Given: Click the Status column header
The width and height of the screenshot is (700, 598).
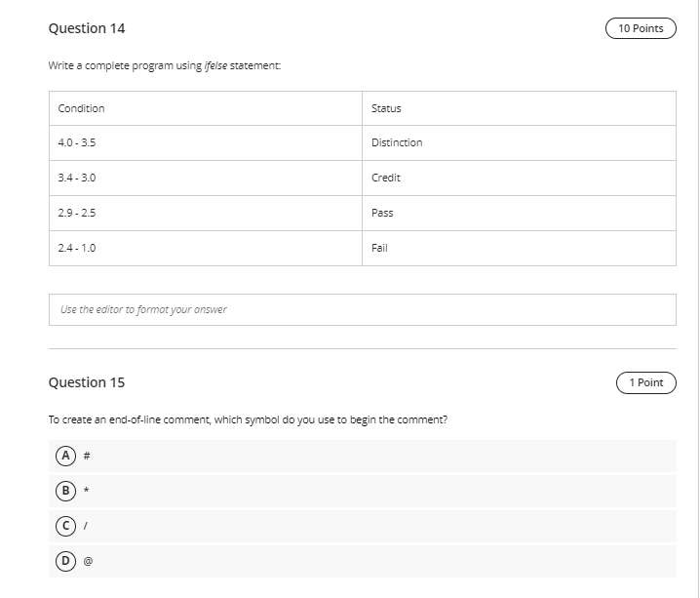Looking at the screenshot, I should coord(520,108).
